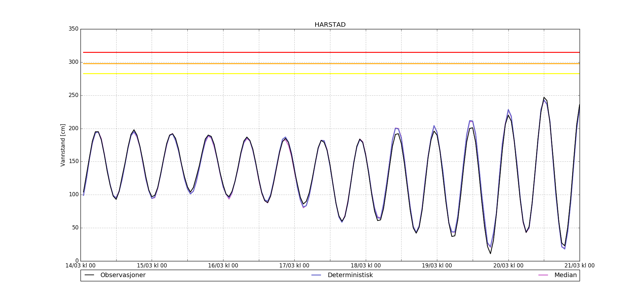Click the black Observasjoner legend line swatch

89,275
